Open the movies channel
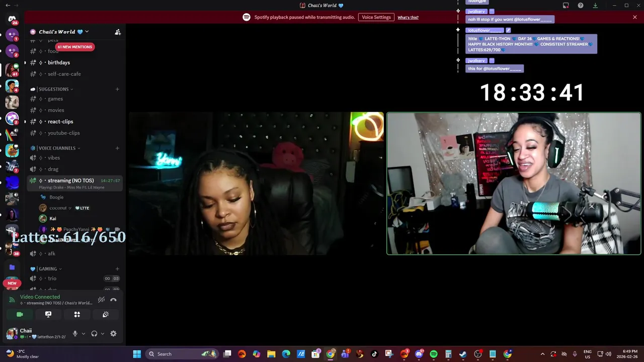The image size is (644, 362). click(74, 110)
